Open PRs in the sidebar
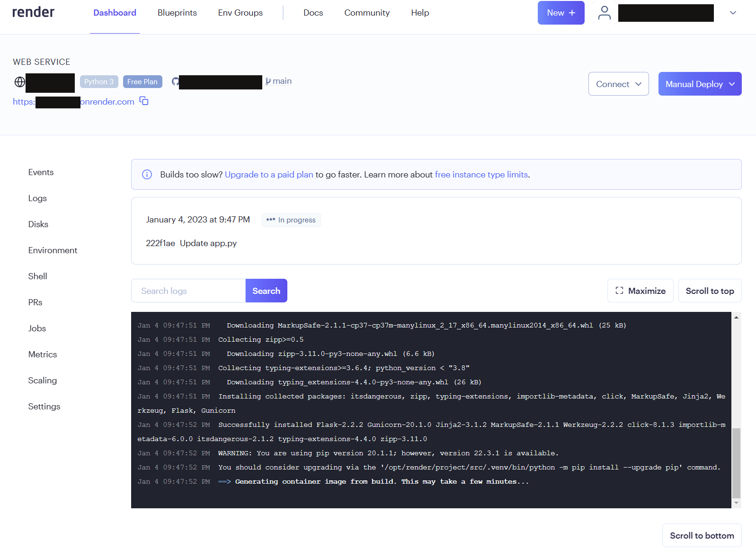Screen dimensions: 756x549 35,302
